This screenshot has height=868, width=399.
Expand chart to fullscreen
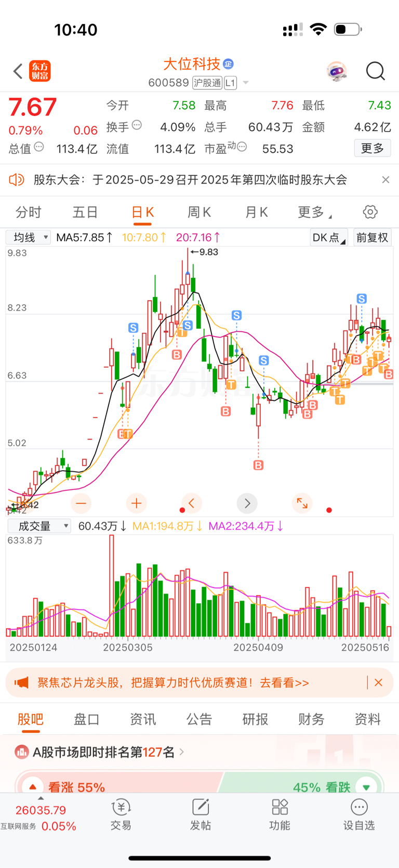coord(302,503)
